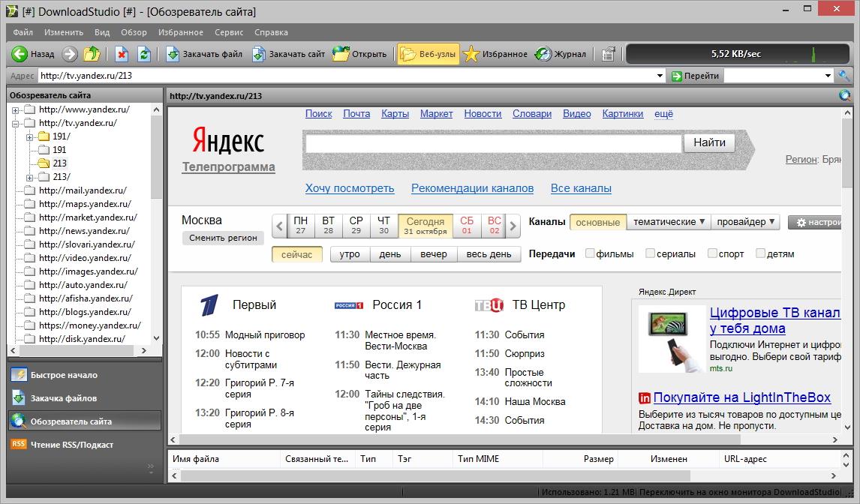Click the file list horizontal scrollbar

click(434, 476)
